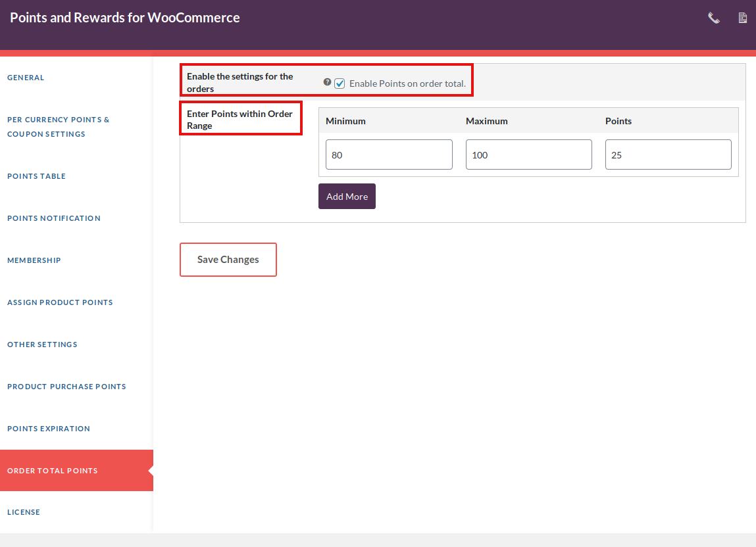Click the Enter Points within Order Range label
The width and height of the screenshot is (756, 547).
pyautogui.click(x=239, y=120)
